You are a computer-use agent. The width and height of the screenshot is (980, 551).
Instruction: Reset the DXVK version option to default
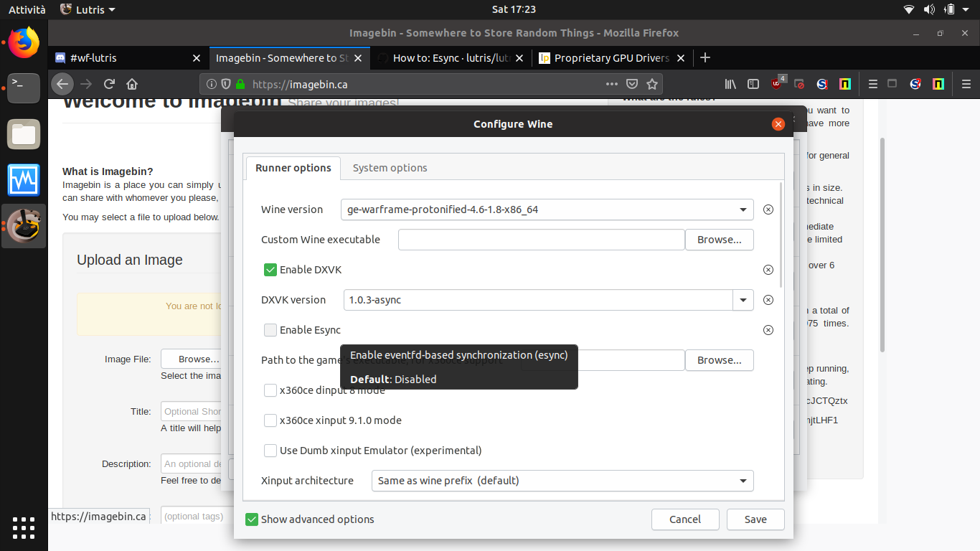pyautogui.click(x=768, y=300)
